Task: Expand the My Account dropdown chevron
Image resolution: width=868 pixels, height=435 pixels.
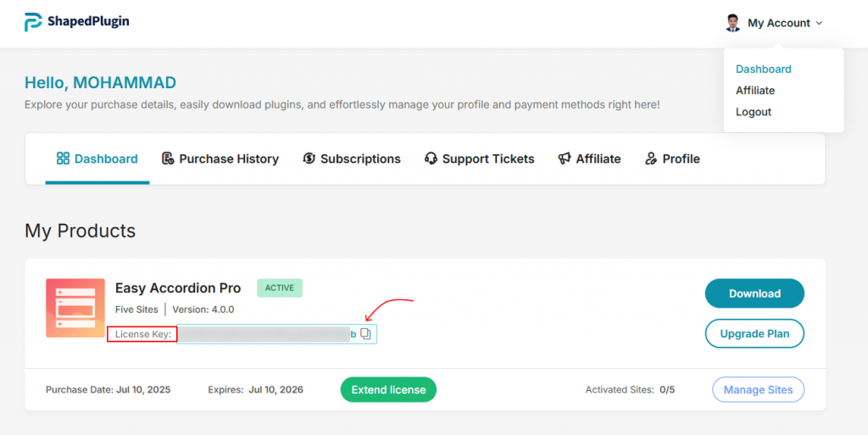Action: click(819, 24)
